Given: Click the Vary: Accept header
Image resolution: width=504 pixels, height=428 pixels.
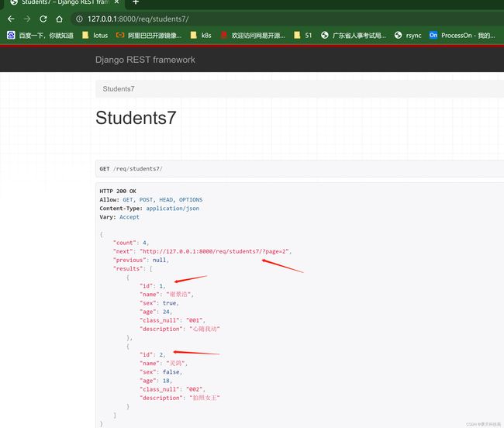Looking at the screenshot, I should pos(119,217).
